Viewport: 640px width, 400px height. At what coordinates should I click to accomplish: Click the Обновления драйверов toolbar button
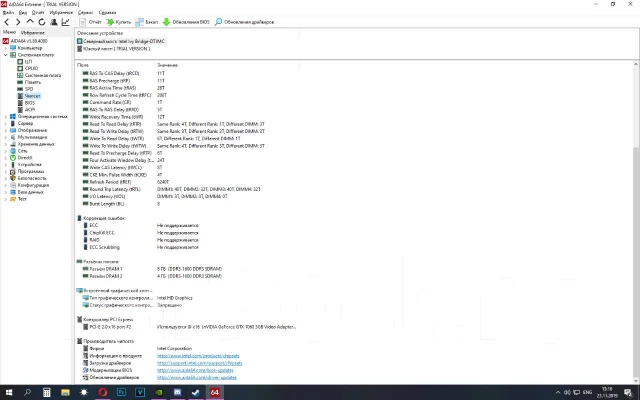click(x=244, y=22)
